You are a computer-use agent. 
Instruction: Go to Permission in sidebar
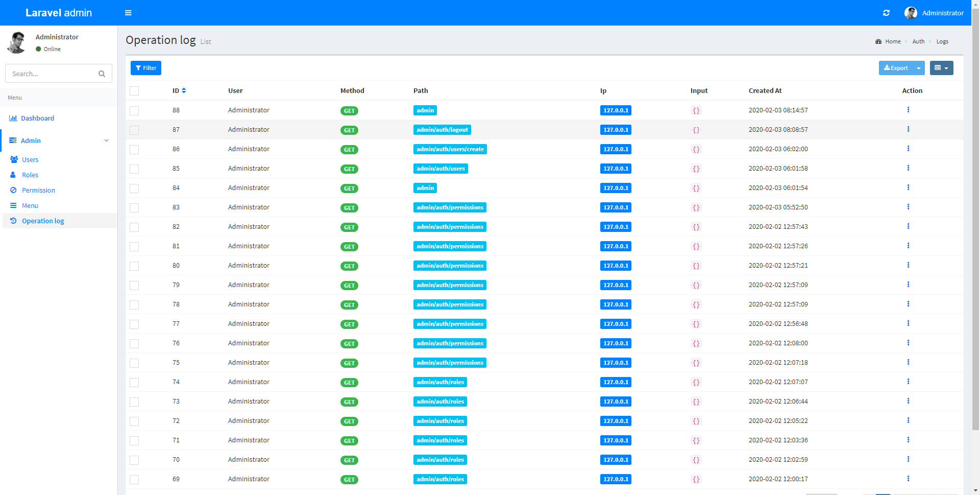(38, 190)
